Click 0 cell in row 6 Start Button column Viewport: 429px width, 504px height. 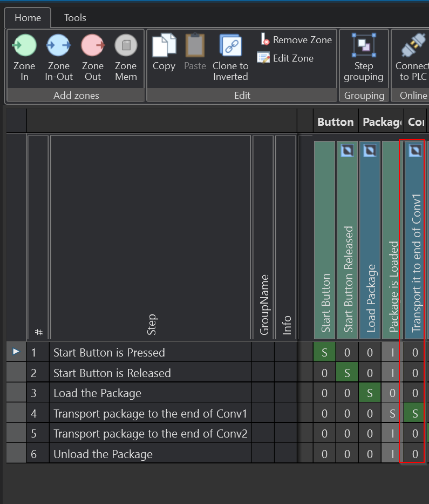point(325,454)
